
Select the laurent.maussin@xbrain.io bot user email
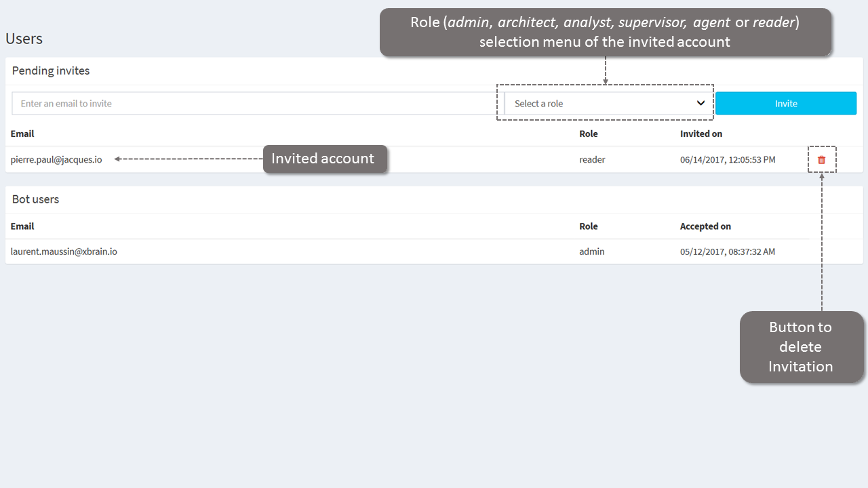point(64,251)
